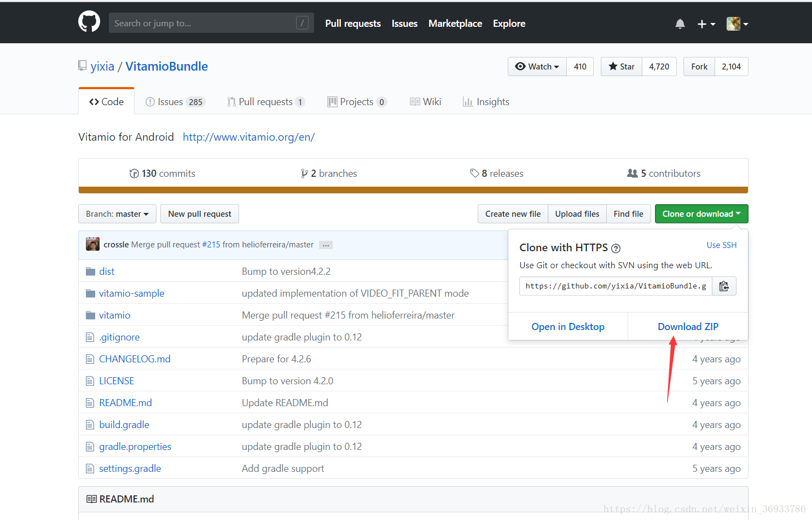Open the Pull requests repository tab
Image resolution: width=812 pixels, height=520 pixels.
tap(266, 102)
